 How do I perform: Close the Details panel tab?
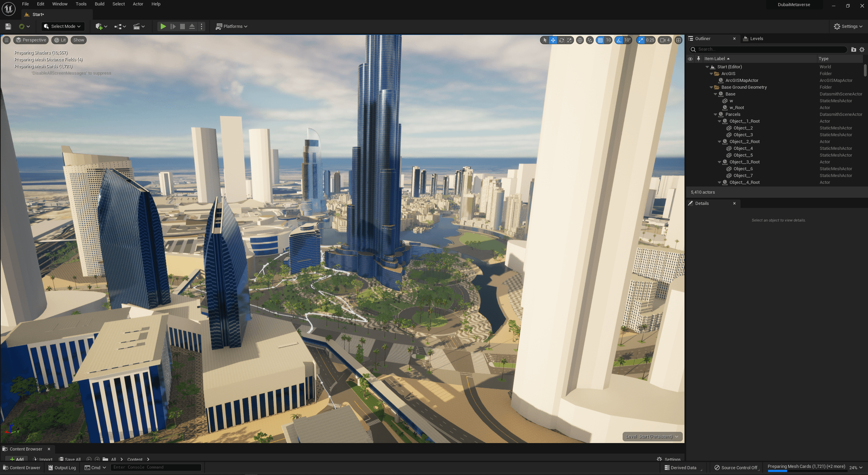734,204
